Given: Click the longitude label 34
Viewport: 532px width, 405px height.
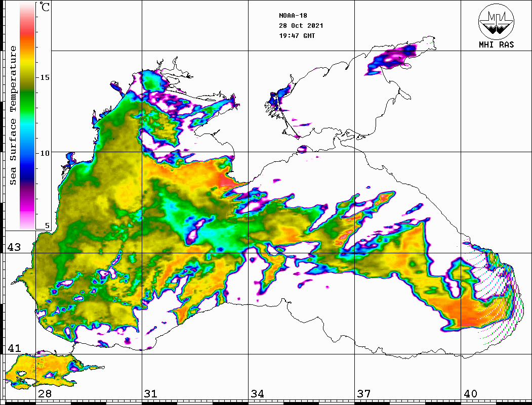Looking at the screenshot, I should tap(257, 393).
